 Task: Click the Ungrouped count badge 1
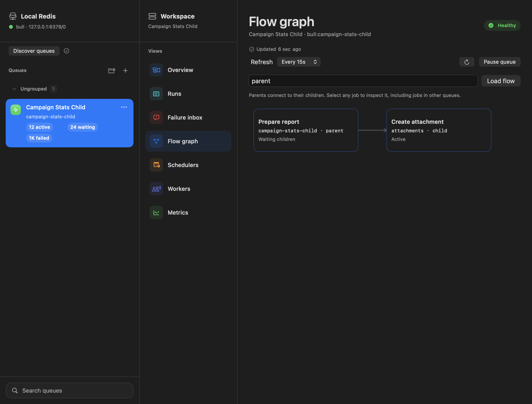click(x=53, y=89)
